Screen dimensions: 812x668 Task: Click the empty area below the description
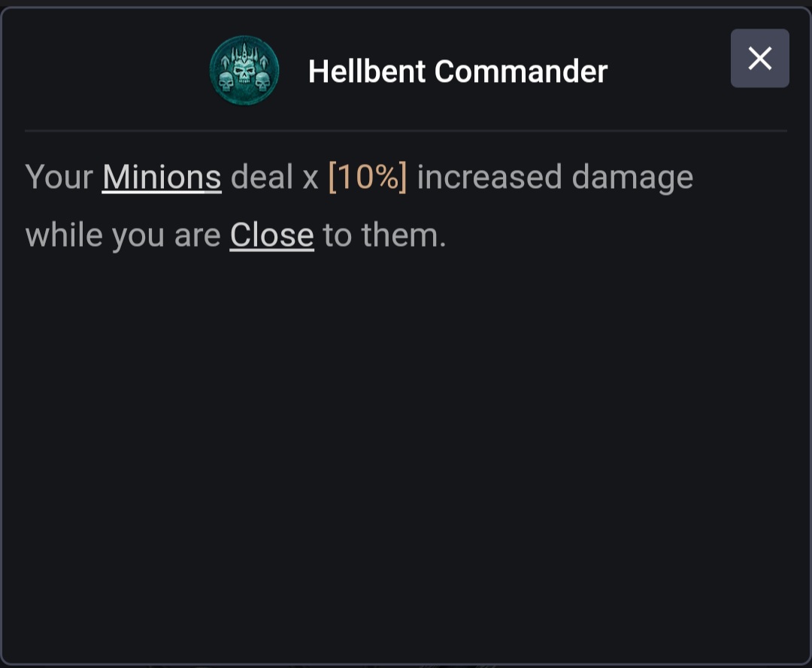[406, 451]
